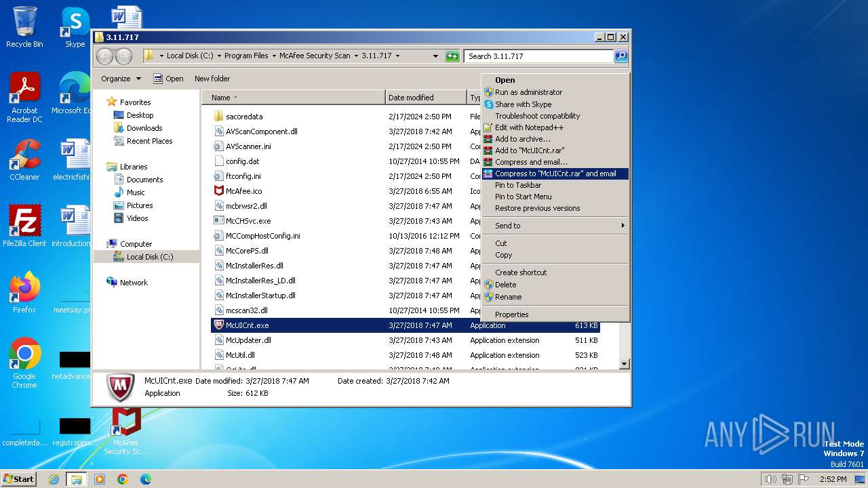The image size is (868, 488).
Task: Click the Explorer Forward navigation button
Action: point(123,56)
